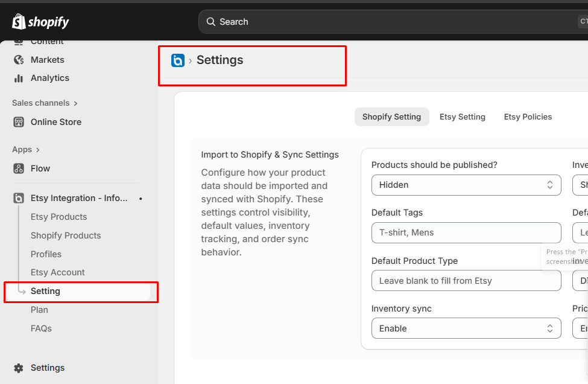Image resolution: width=588 pixels, height=384 pixels.
Task: Open the Products should be published dropdown
Action: [466, 185]
